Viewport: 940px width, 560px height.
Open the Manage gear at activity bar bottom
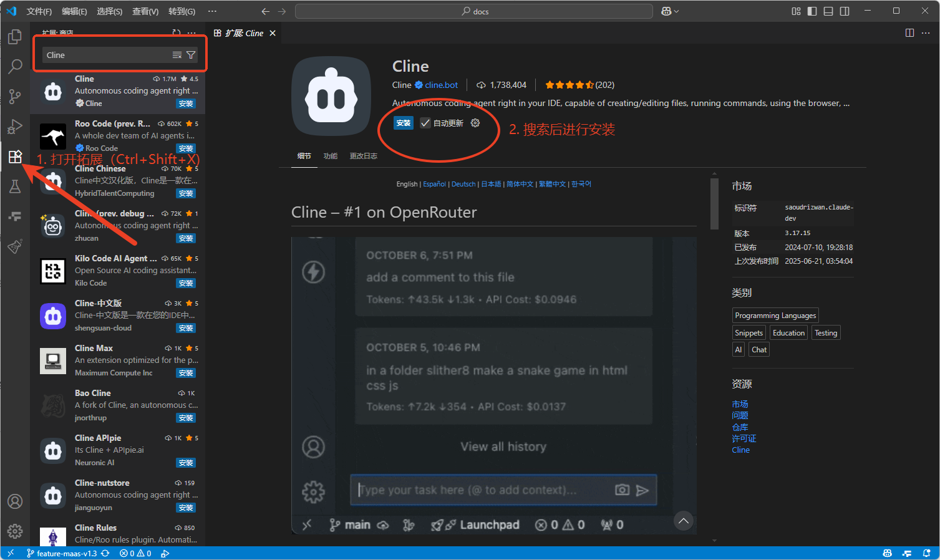coord(15,531)
